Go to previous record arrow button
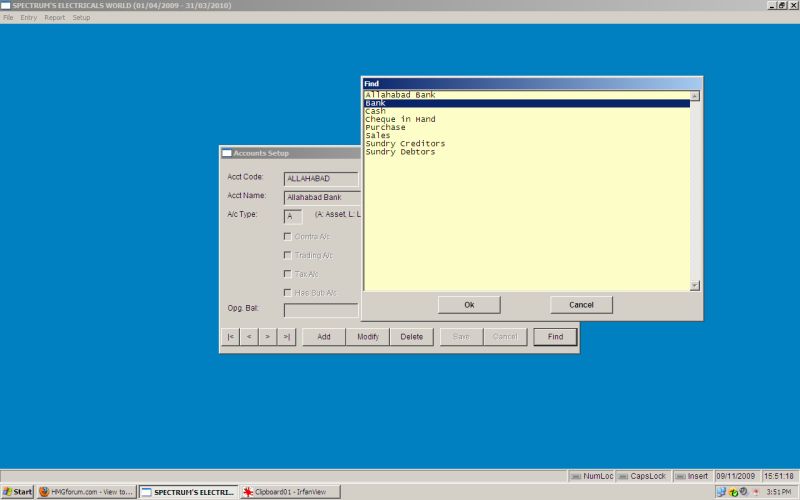The width and height of the screenshot is (800, 500). 249,337
